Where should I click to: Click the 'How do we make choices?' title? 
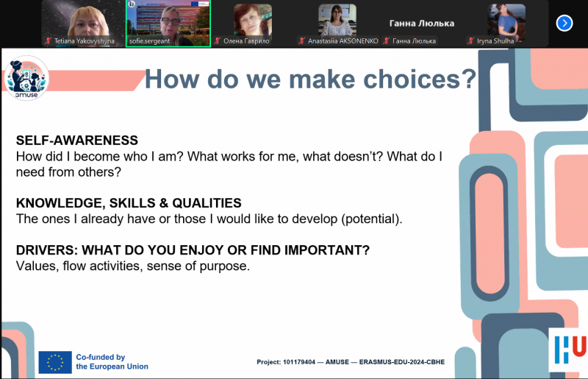(309, 78)
